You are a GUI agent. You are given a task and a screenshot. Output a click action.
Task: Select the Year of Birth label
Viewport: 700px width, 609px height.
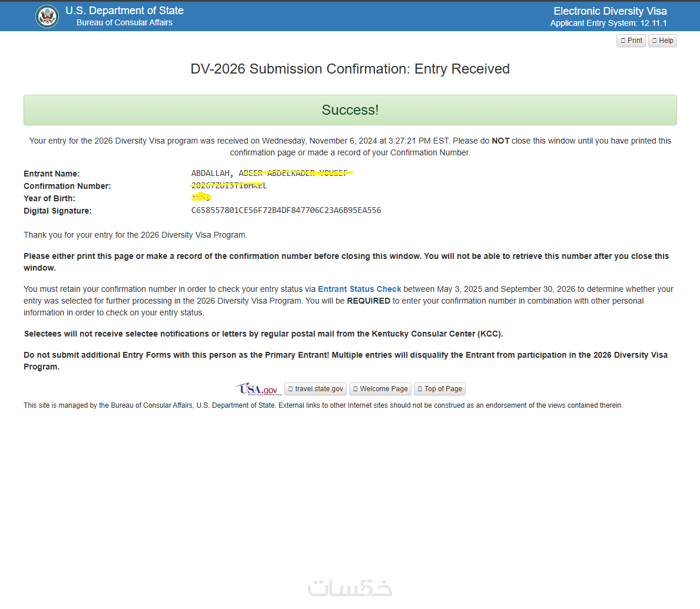49,198
